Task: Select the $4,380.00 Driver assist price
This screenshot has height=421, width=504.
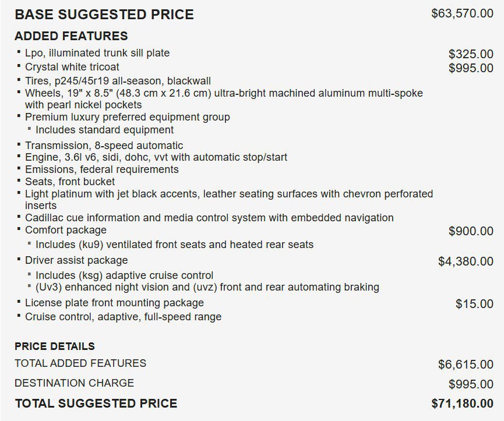Action: coord(466,261)
